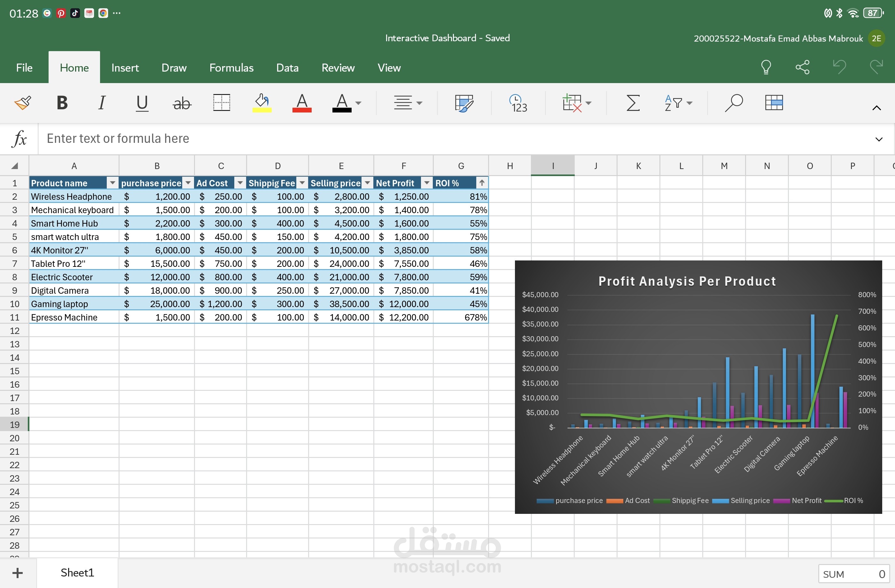Tap the Wi-Fi status icon
The height and width of the screenshot is (588, 895).
[853, 13]
